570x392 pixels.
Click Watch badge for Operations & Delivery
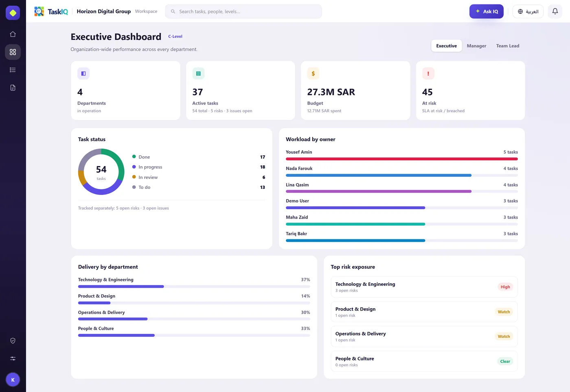coord(504,337)
